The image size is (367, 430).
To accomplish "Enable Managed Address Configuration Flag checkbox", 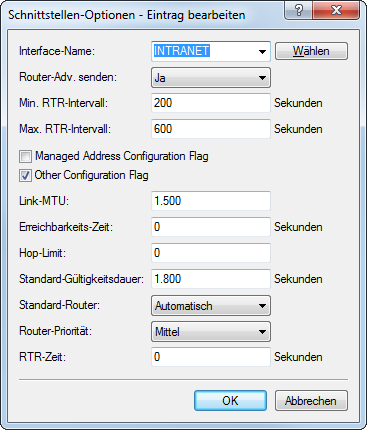I will (25, 156).
